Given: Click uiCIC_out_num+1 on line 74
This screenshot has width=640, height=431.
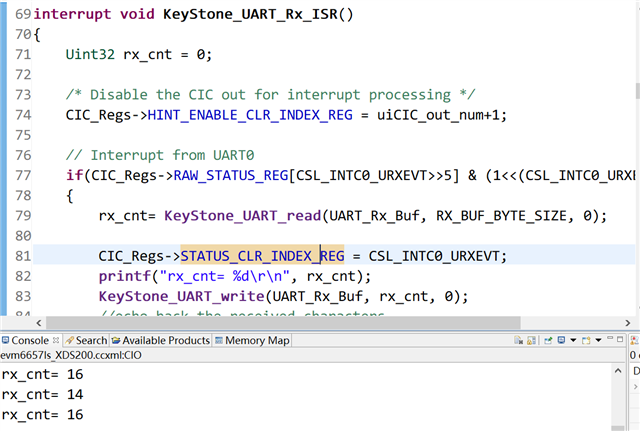Looking at the screenshot, I should 438,115.
